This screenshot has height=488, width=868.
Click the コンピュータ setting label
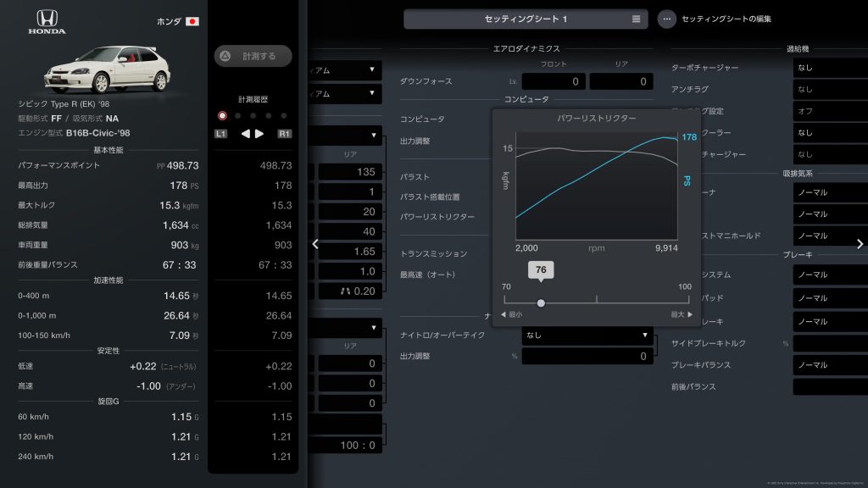tap(422, 119)
